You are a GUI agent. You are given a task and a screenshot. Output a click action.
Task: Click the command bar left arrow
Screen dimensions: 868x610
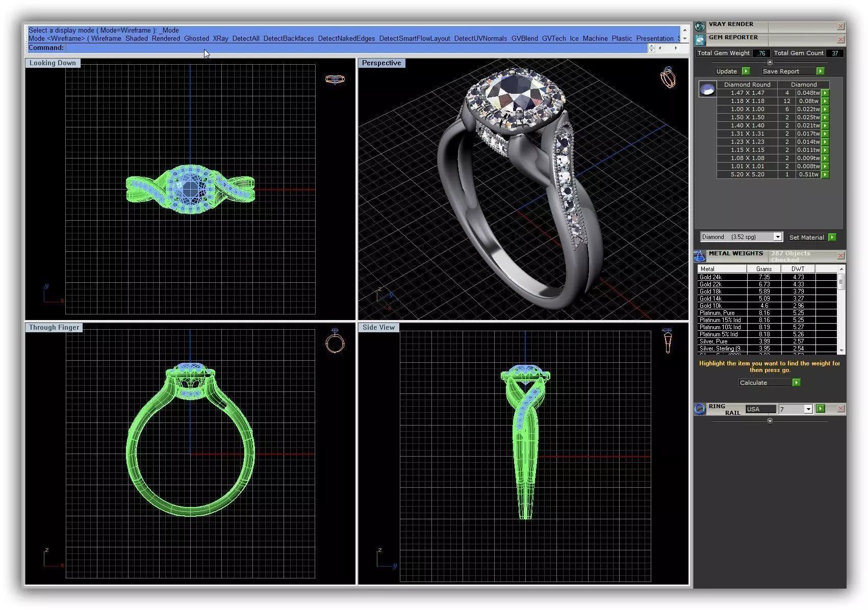coord(660,48)
